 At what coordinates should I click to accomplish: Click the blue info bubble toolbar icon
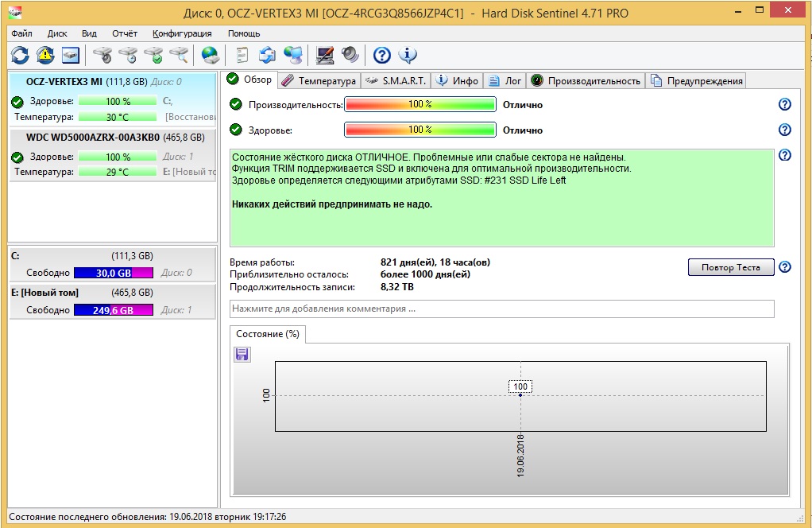pyautogui.click(x=408, y=55)
